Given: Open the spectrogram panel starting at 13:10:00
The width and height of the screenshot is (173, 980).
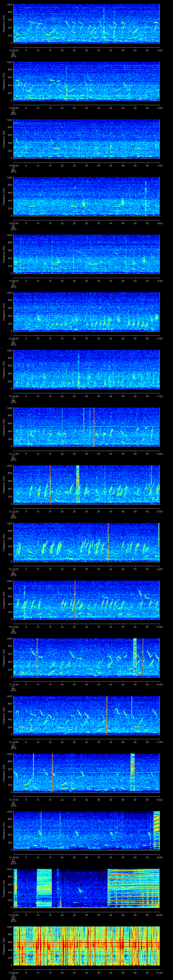Looking at the screenshot, I should click(86, 369).
